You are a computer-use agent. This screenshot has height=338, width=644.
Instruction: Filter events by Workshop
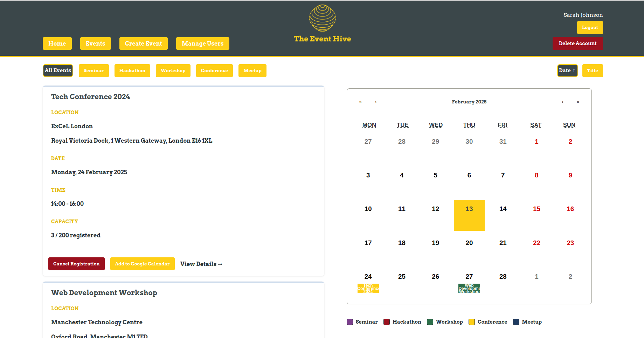173,70
